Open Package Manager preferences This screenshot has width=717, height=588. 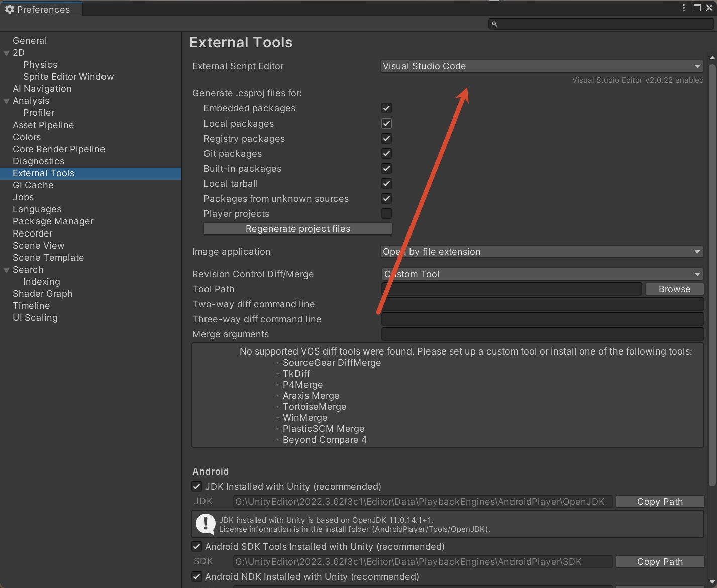click(x=53, y=221)
